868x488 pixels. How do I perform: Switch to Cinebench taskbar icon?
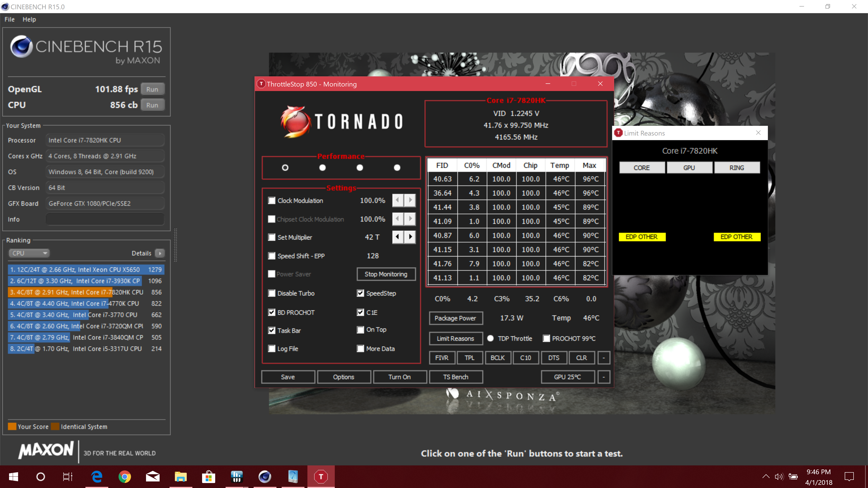(x=265, y=476)
